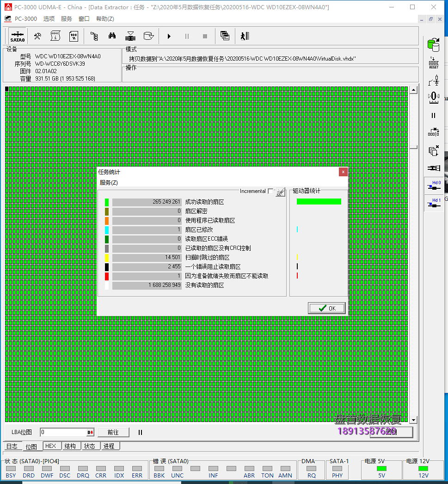
Task: Click the green disk copy icon
Action: click(x=434, y=45)
